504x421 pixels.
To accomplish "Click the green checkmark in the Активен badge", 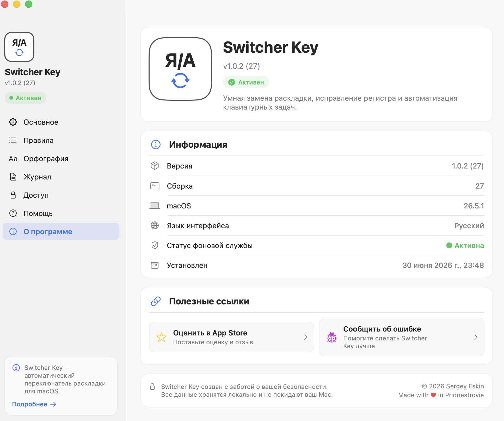I will point(232,82).
